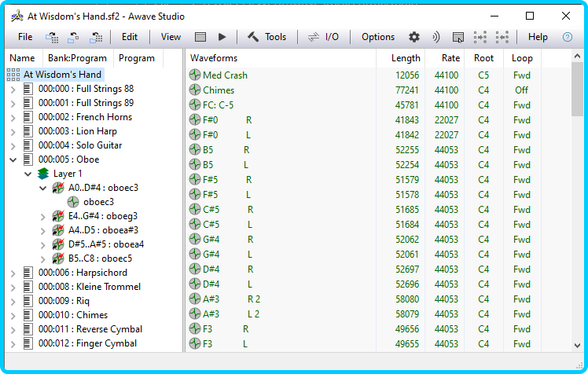This screenshot has width=588, height=374.
Task: Select 000:010 Chimes instrument
Action: click(x=73, y=315)
